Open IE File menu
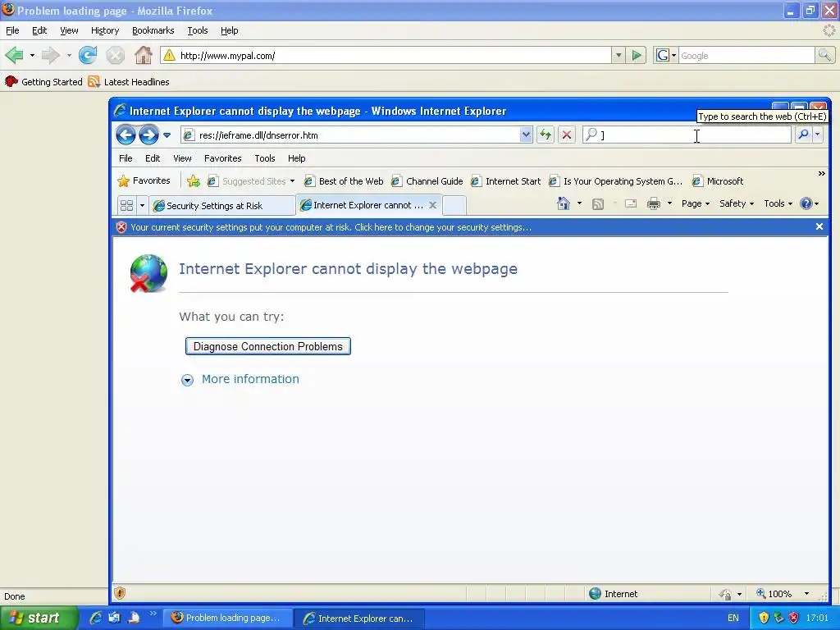Image resolution: width=840 pixels, height=630 pixels. [x=126, y=158]
